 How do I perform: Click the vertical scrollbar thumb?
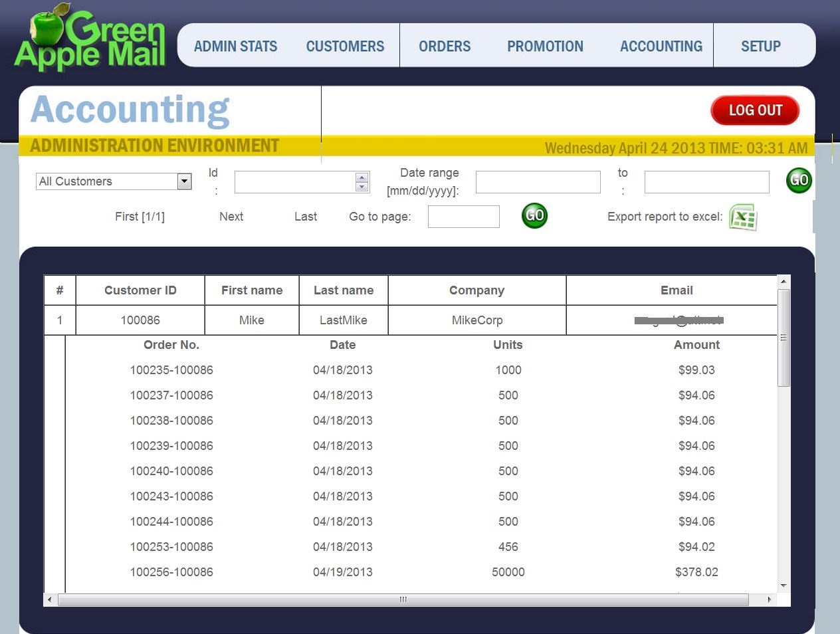coord(784,338)
